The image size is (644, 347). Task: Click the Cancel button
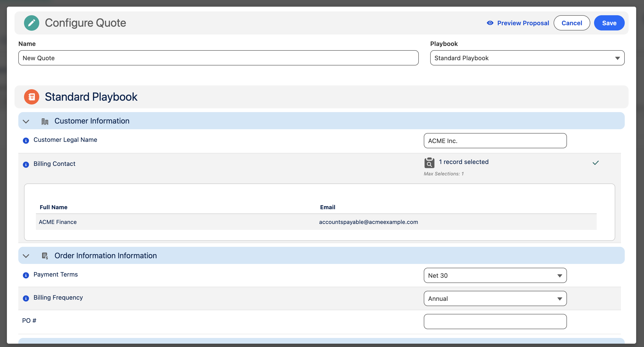click(x=571, y=23)
